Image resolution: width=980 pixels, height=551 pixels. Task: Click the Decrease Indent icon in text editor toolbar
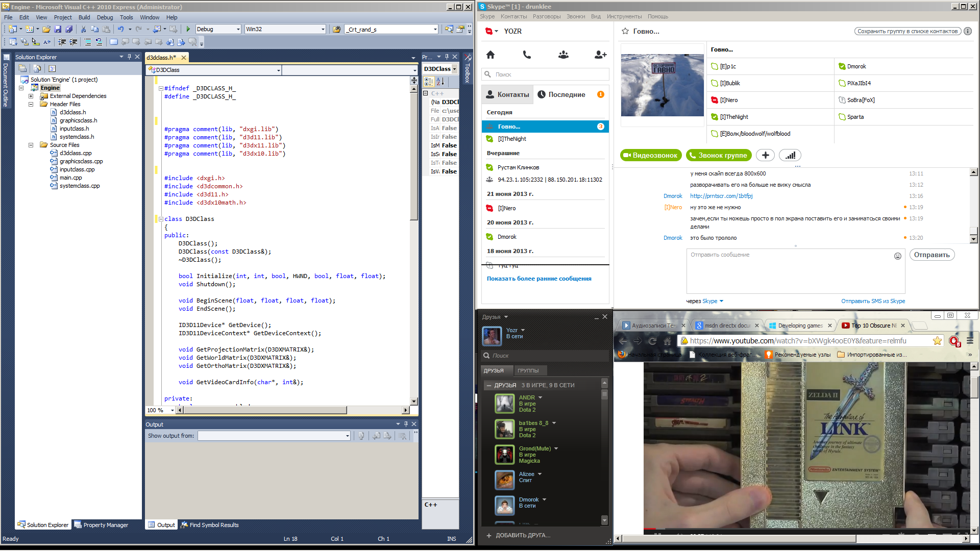(62, 42)
